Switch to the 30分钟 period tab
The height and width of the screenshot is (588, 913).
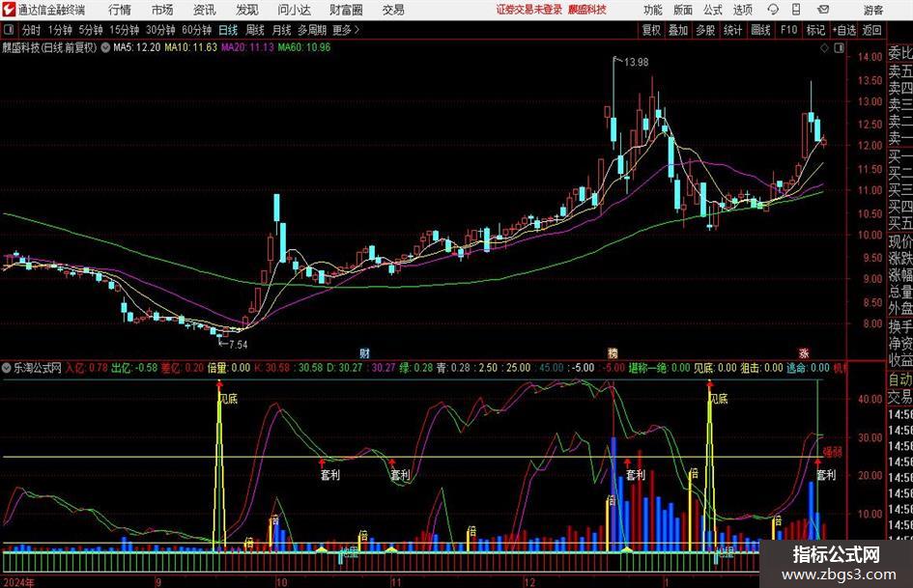click(160, 30)
